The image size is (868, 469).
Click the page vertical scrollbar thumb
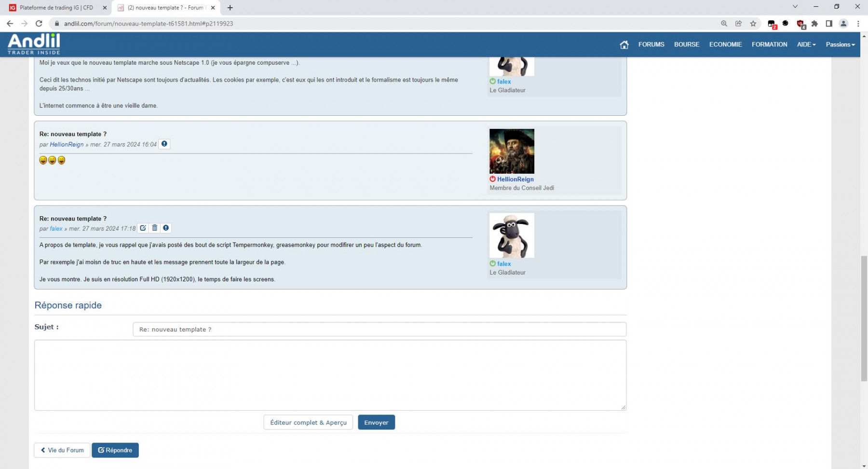864,318
